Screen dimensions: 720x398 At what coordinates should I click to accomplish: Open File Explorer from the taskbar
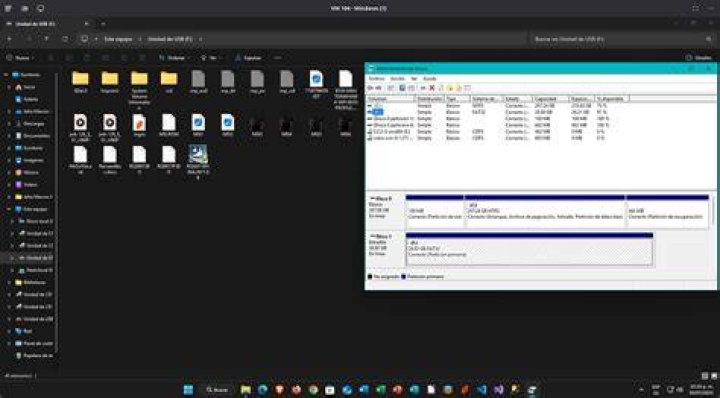[x=246, y=390]
